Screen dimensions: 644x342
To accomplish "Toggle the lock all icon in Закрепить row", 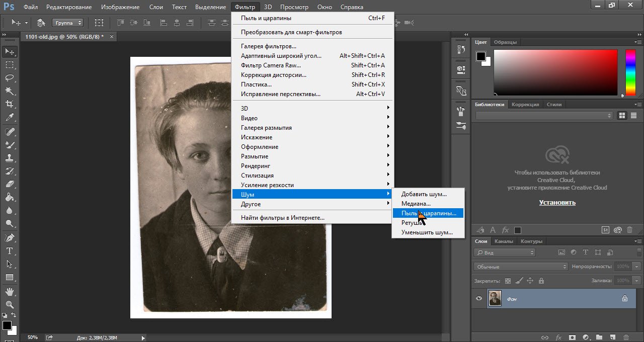I will coord(541,281).
